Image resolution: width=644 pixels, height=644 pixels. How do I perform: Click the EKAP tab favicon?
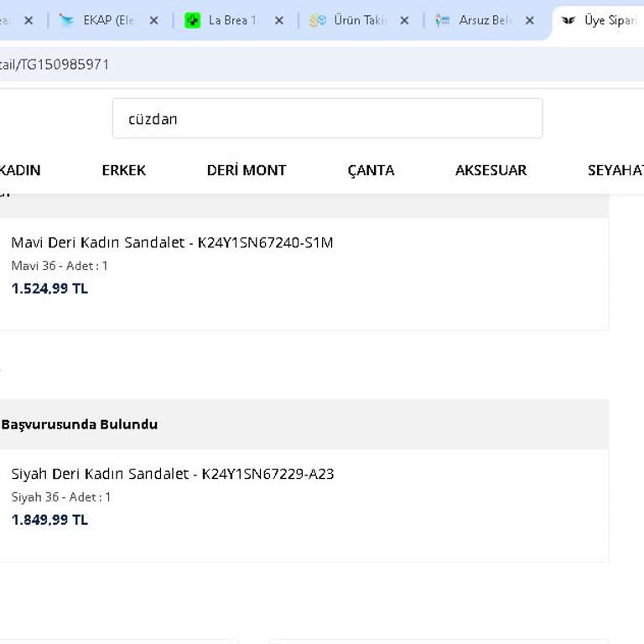tap(65, 20)
